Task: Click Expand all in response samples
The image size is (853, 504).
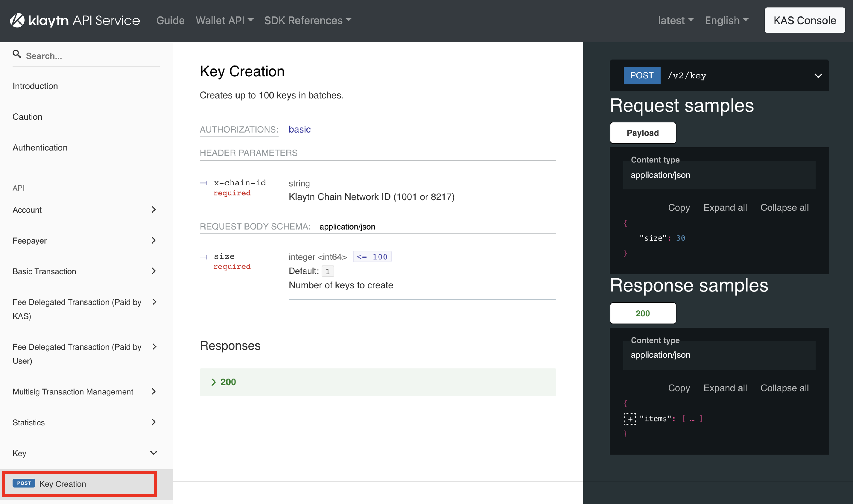Action: tap(725, 388)
